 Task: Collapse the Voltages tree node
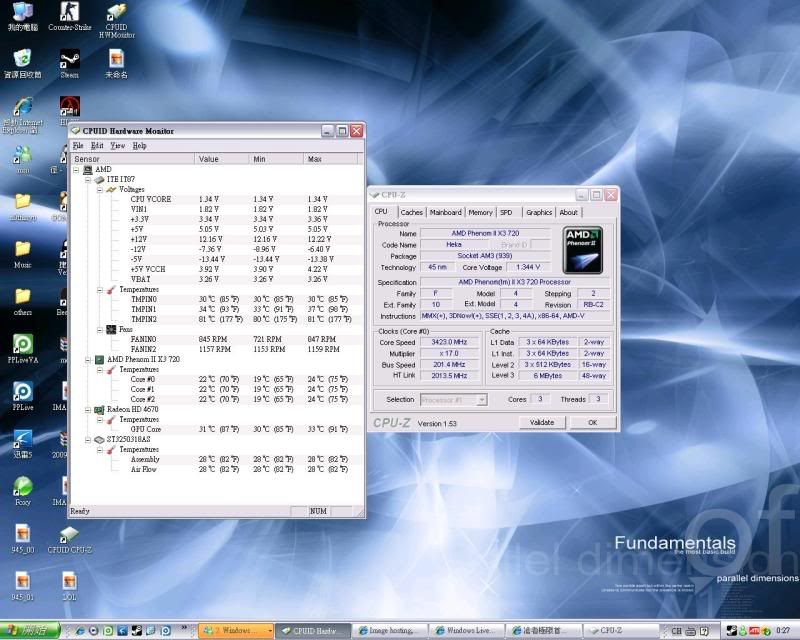100,189
